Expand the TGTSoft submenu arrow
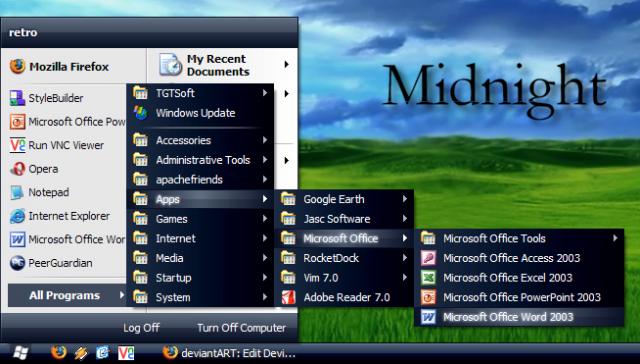This screenshot has height=364, width=640. (x=265, y=93)
